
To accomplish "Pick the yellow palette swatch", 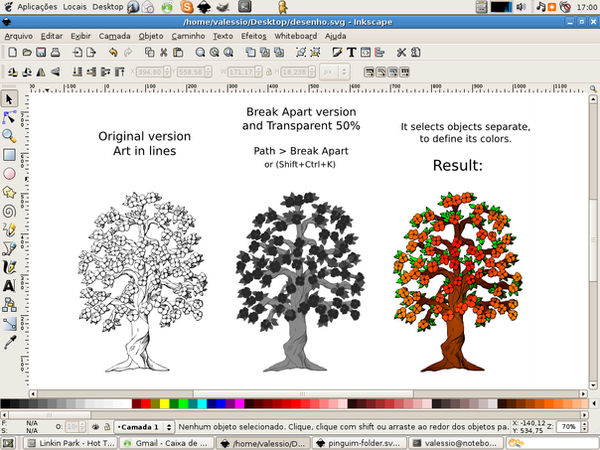I will coord(164,403).
